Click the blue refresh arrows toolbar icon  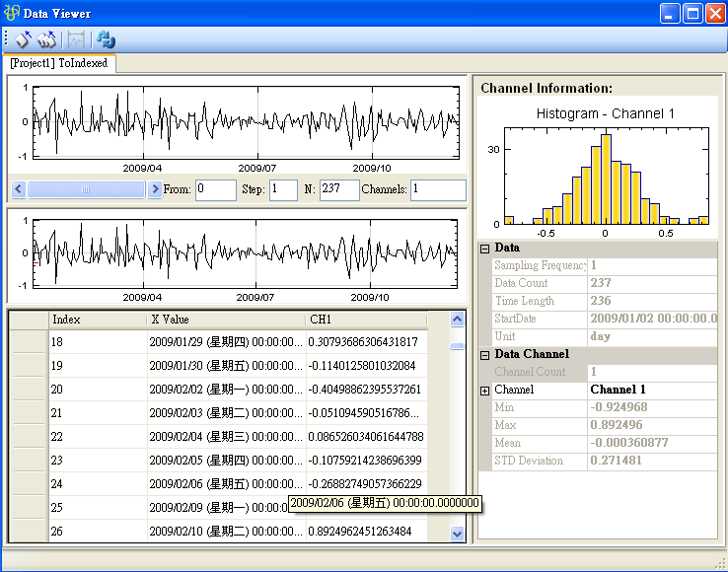click(x=106, y=39)
